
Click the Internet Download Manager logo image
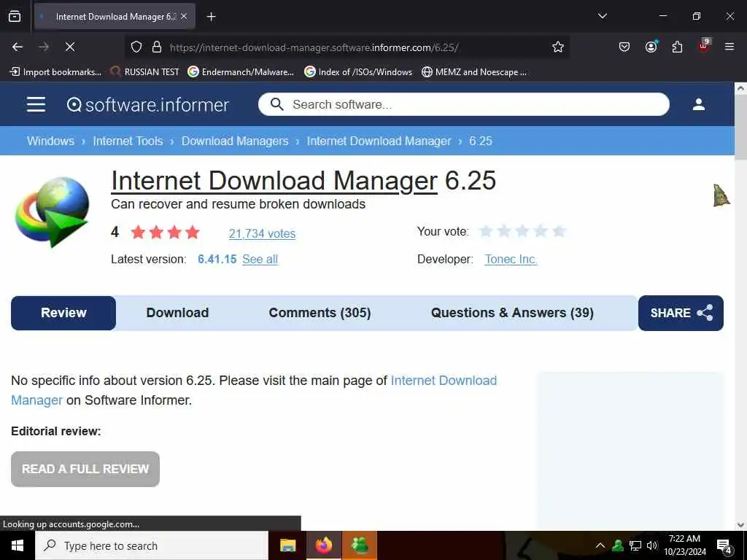pos(53,212)
